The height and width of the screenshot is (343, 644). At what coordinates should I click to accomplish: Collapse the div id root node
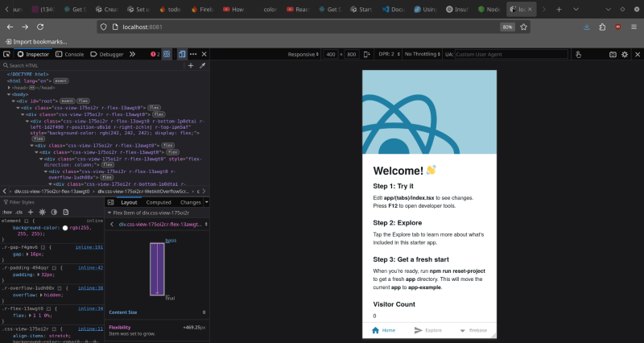(x=14, y=101)
